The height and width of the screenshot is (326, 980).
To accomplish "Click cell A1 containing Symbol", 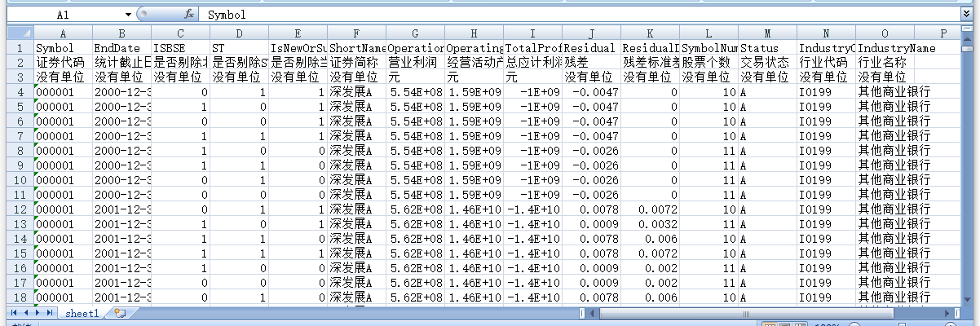I will (x=64, y=48).
